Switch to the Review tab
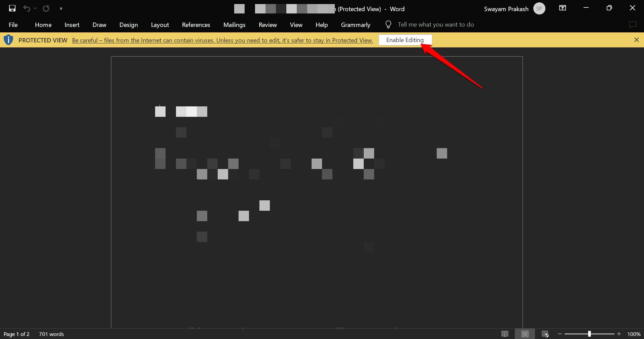644x339 pixels. click(268, 25)
